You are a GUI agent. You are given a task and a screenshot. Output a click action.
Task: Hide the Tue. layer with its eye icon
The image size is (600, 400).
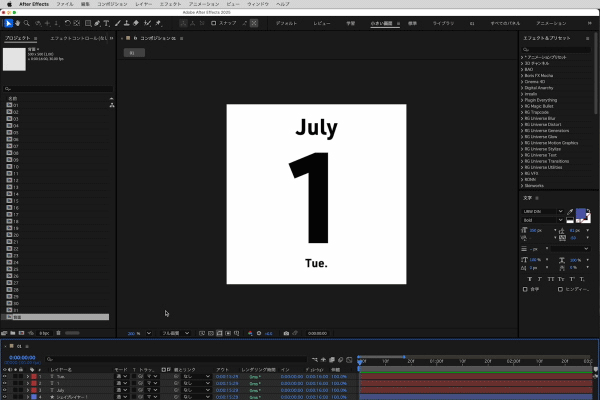click(5, 377)
